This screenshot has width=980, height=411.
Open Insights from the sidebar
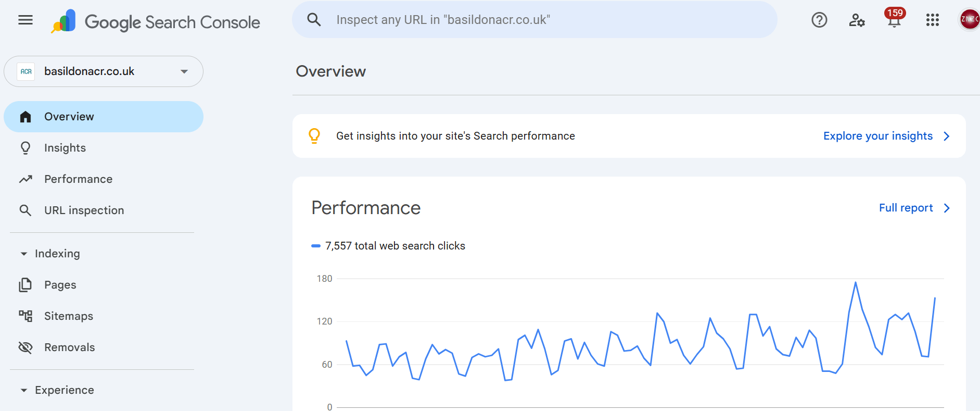[65, 148]
